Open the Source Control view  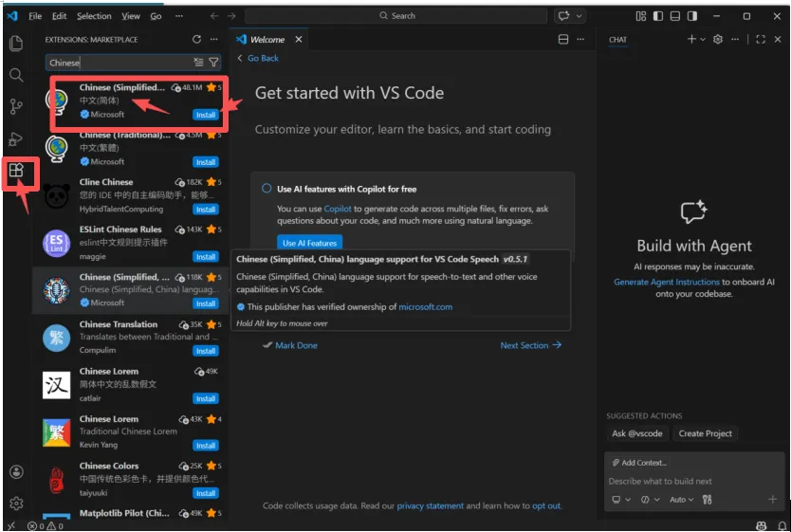pyautogui.click(x=16, y=106)
